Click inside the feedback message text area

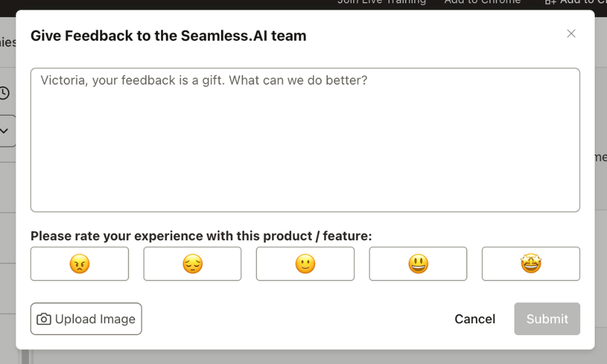305,140
